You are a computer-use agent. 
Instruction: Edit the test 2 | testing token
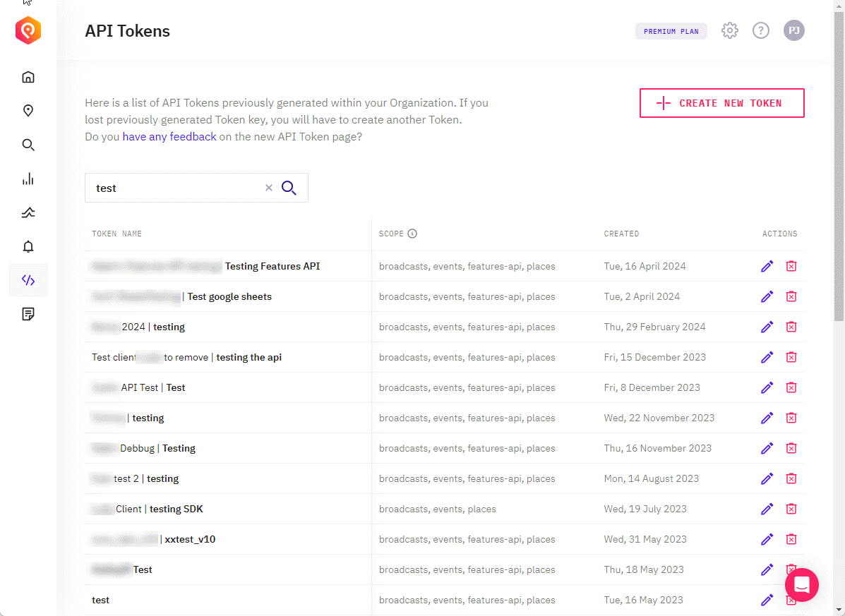click(x=767, y=478)
